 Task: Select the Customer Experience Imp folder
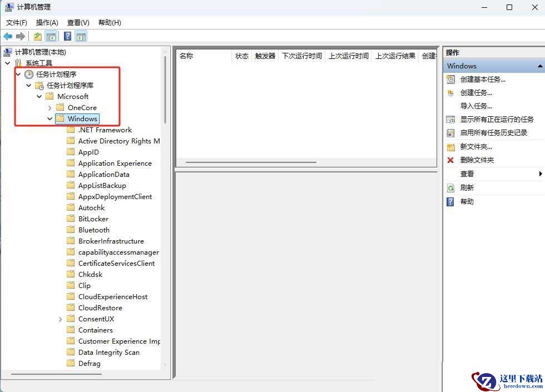pyautogui.click(x=119, y=341)
